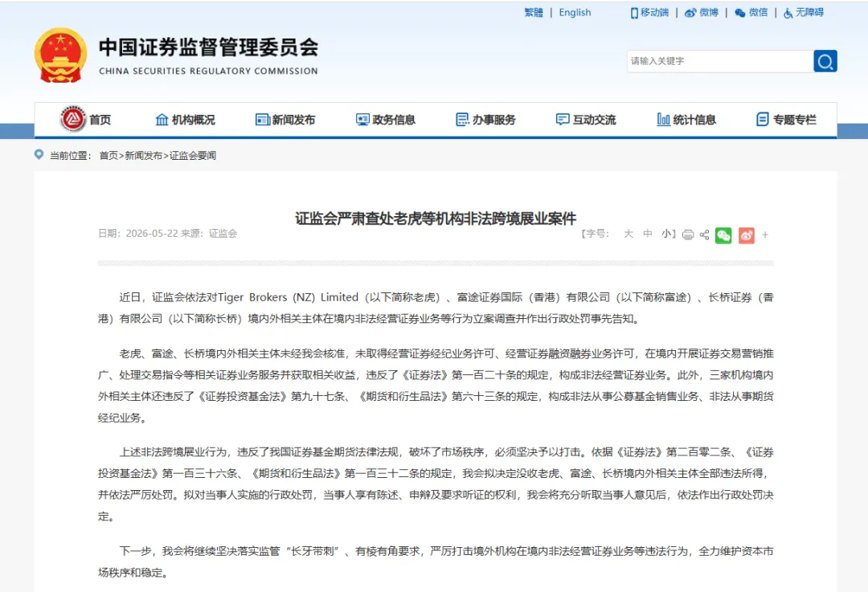Click CHINA SECURITIES REGULATORY COMMISSION subtitle

pyautogui.click(x=208, y=71)
